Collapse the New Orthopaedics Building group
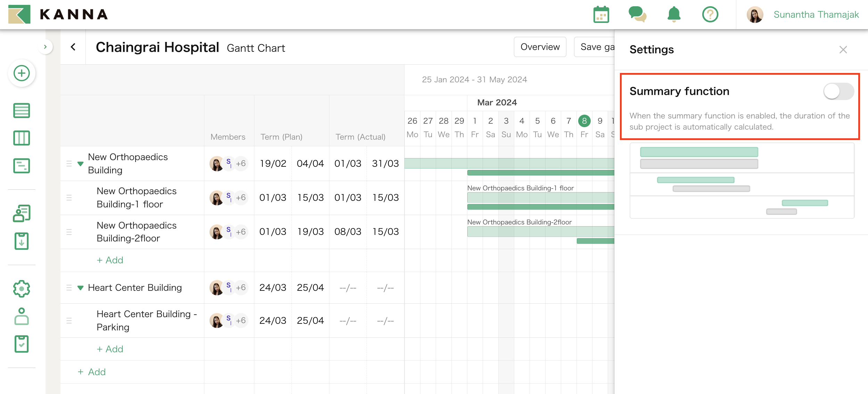 tap(80, 163)
